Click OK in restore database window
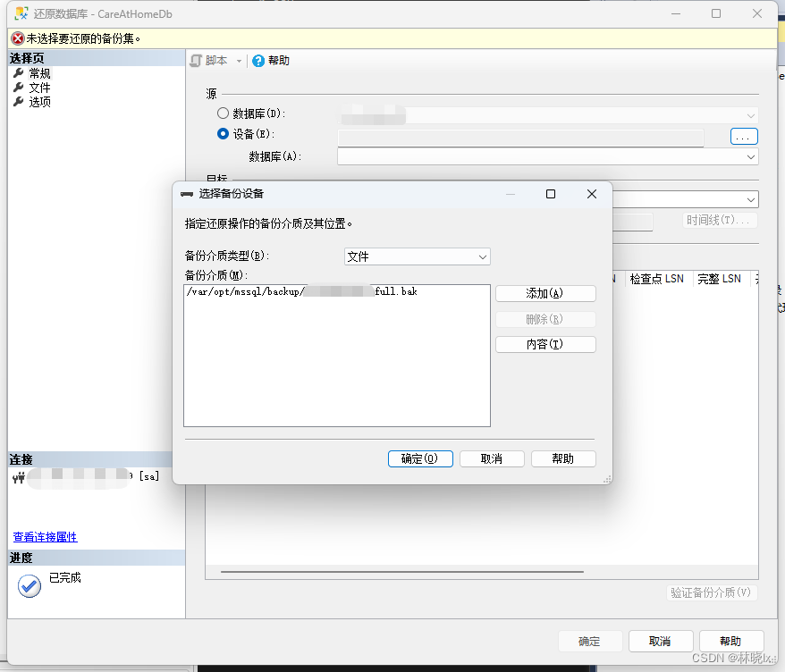 590,641
